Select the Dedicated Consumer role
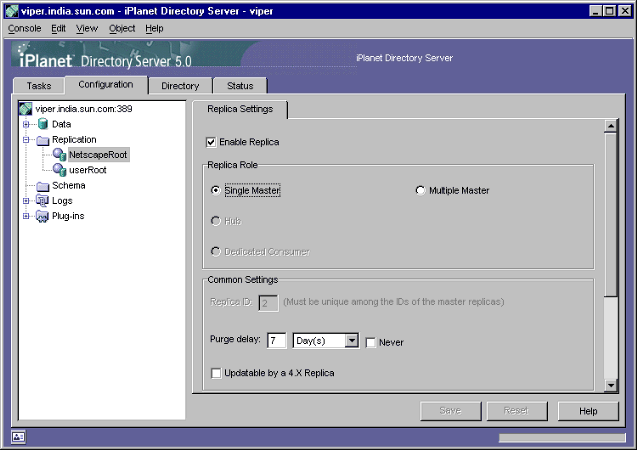The width and height of the screenshot is (637, 450). tap(216, 251)
